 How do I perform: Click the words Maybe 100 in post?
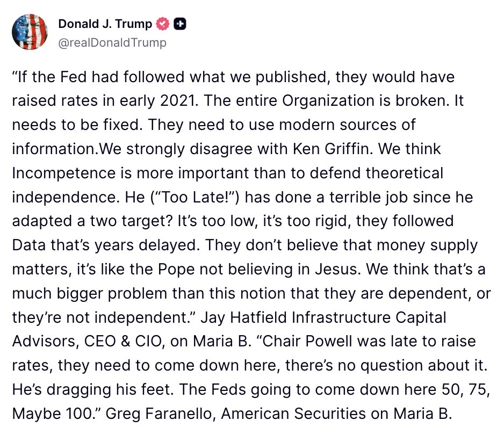(52, 414)
